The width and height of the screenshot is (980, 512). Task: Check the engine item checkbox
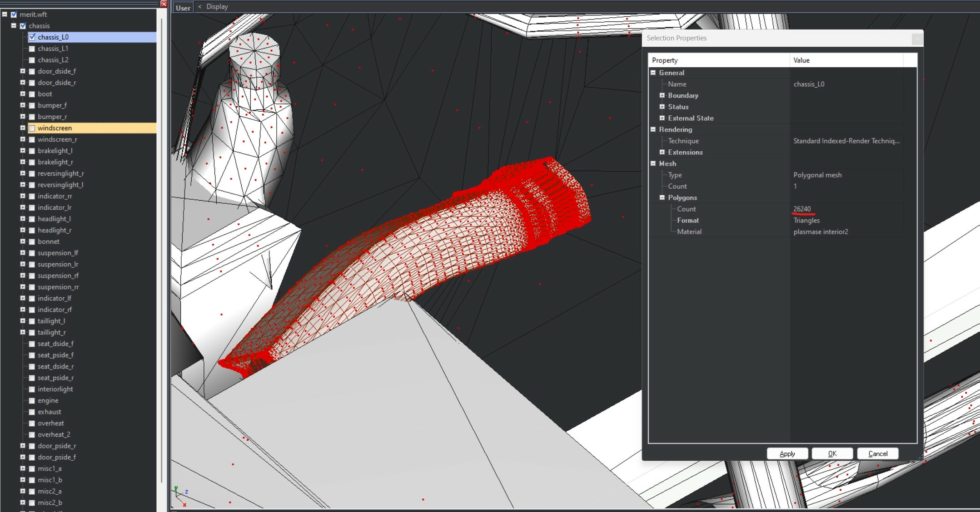click(32, 401)
